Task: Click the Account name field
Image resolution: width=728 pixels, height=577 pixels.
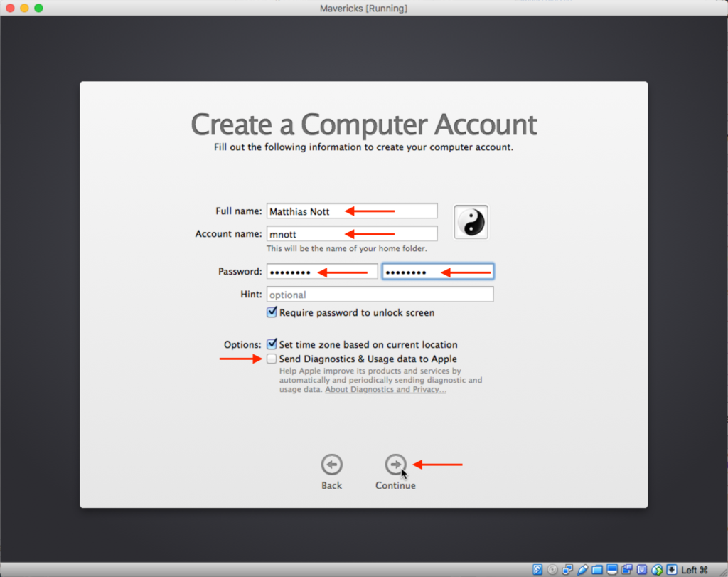Action: 351,233
